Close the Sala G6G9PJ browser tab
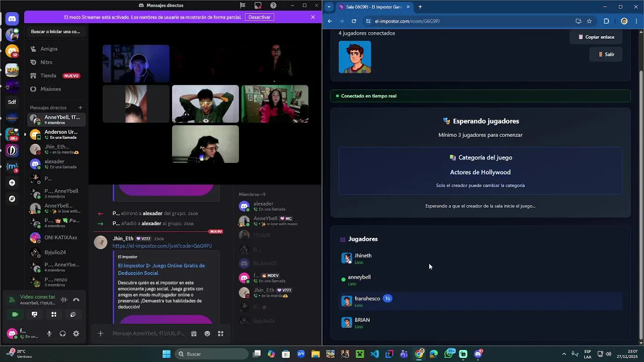 pyautogui.click(x=408, y=7)
